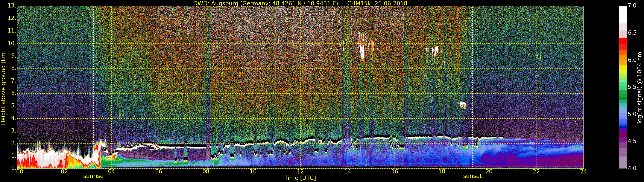
Task: Select the "4." height axis tick label
Action: pyautogui.click(x=14, y=118)
